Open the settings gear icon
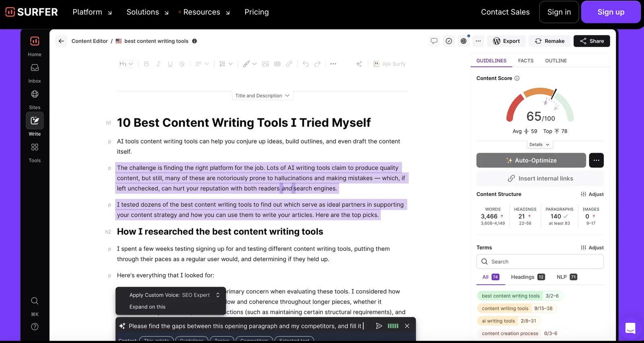 [x=464, y=41]
